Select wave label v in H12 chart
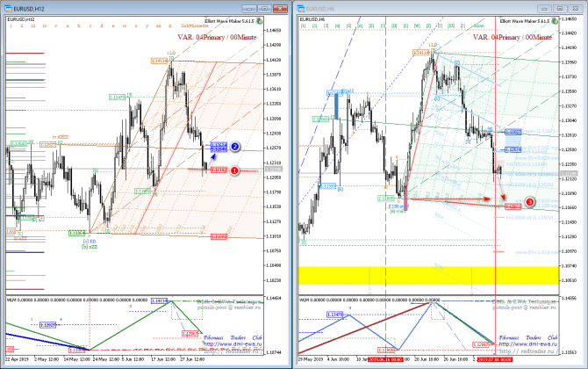Viewport: 588px width, 369px height. tap(56, 25)
